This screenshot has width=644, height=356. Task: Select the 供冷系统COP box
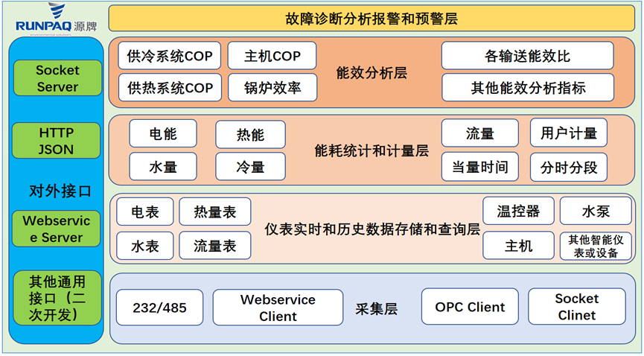(170, 56)
